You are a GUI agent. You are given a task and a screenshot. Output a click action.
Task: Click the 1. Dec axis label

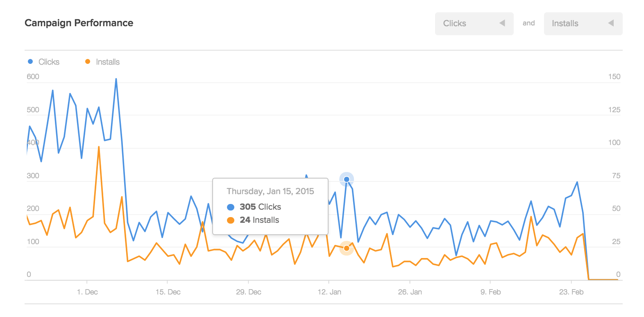pos(87,292)
